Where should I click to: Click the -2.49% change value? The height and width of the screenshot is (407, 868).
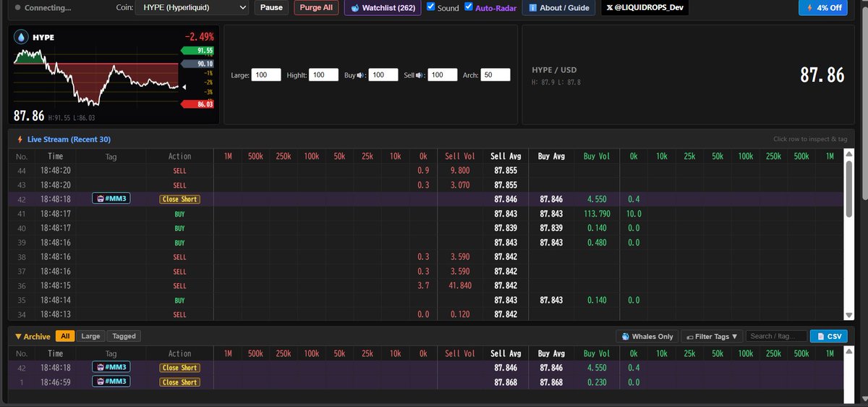tap(198, 37)
